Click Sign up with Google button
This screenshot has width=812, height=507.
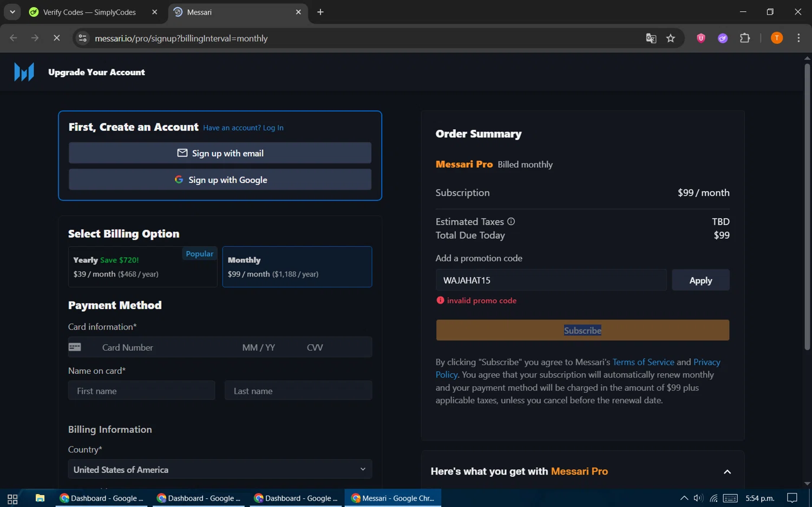pyautogui.click(x=220, y=180)
